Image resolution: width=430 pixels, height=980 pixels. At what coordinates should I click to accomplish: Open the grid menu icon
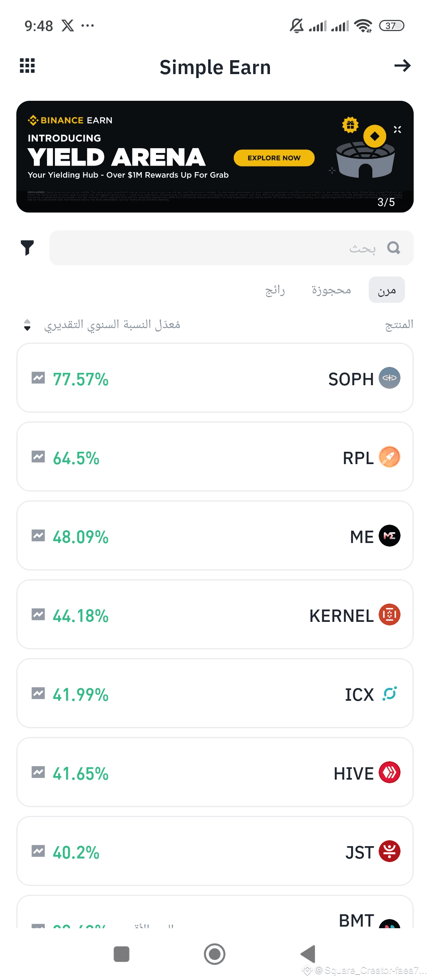27,66
